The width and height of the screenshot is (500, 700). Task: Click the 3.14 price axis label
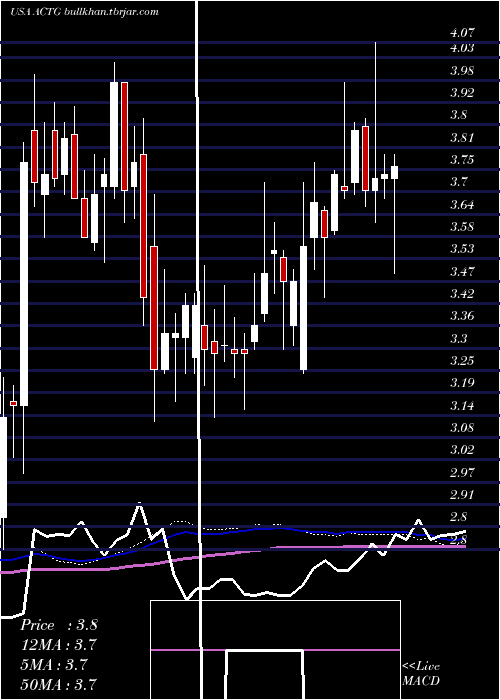462,405
